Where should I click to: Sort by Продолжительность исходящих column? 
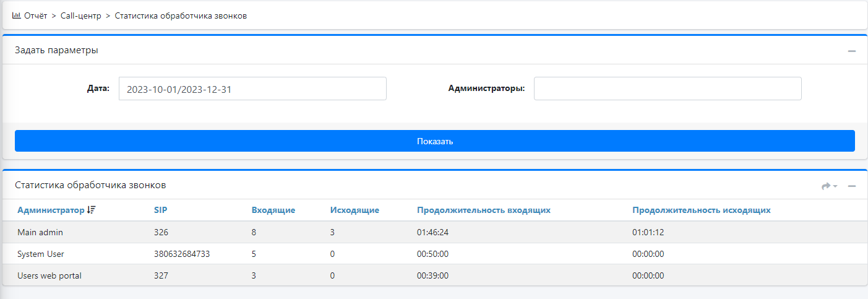pos(701,210)
